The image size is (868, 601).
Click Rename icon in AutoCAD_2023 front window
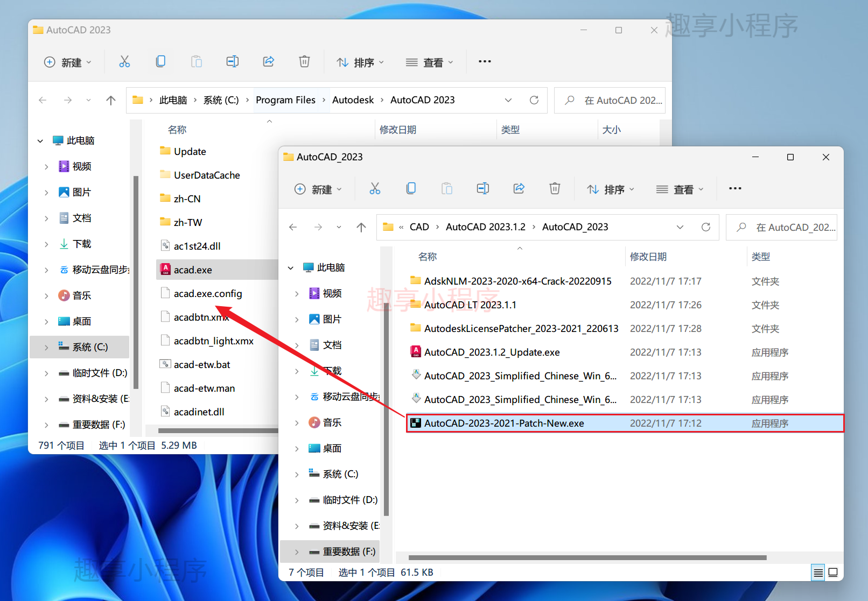[483, 189]
